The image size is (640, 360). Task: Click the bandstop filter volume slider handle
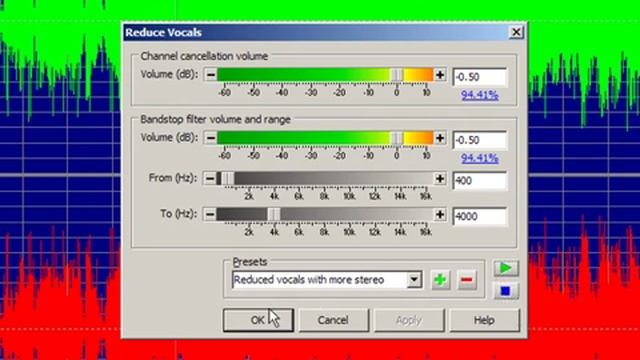pos(397,138)
